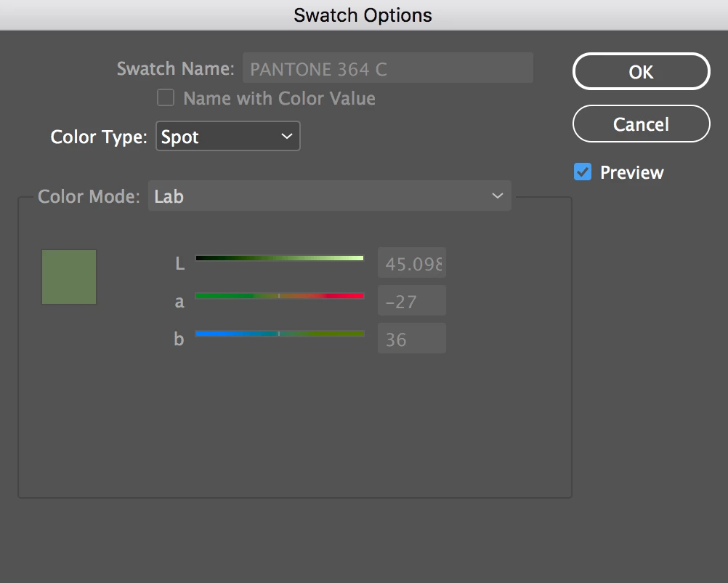The width and height of the screenshot is (728, 583).
Task: Click the a value input field
Action: pyautogui.click(x=411, y=301)
